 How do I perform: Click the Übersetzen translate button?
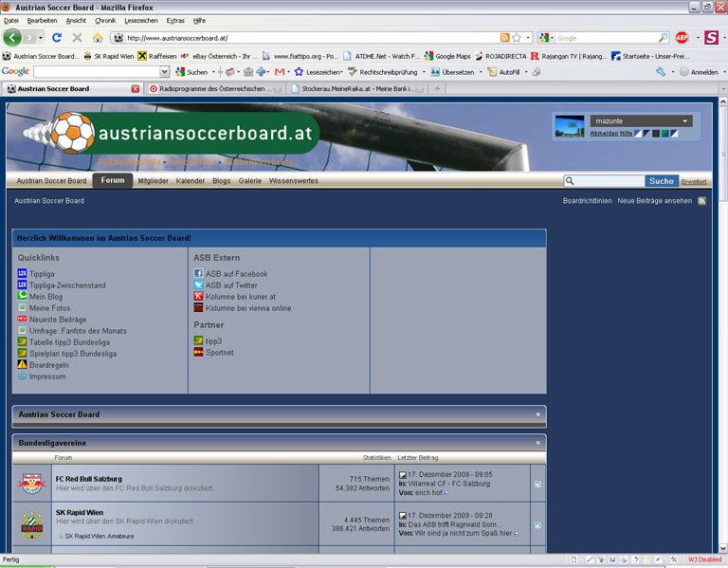pos(452,72)
